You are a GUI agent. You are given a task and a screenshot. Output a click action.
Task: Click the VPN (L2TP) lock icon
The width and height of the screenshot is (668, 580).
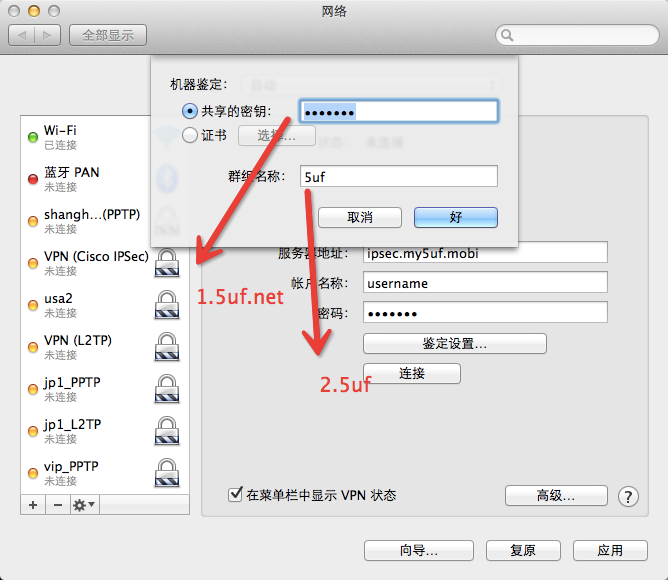pos(166,347)
